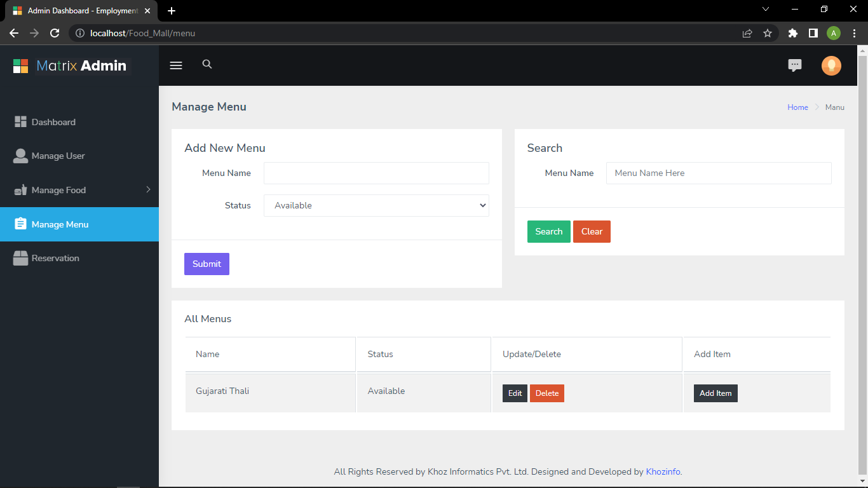The width and height of the screenshot is (868, 488).
Task: Click the Reservation box icon
Action: [x=20, y=258]
